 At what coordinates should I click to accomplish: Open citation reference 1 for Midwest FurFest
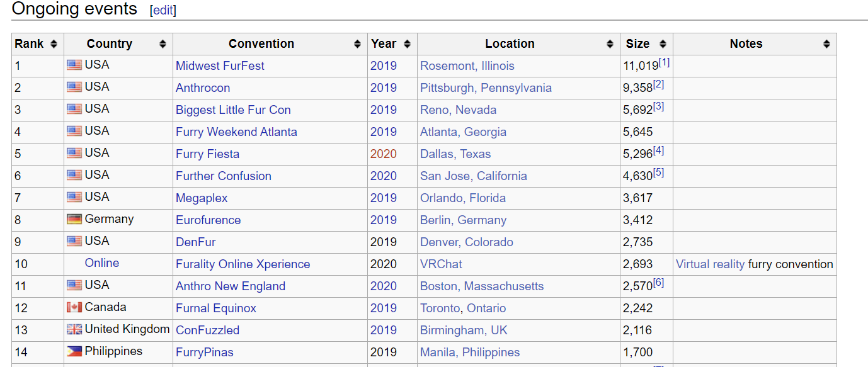tap(665, 63)
